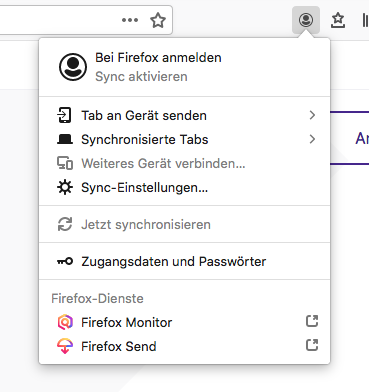Click the Firefox Monitor logo icon
The height and width of the screenshot is (392, 369).
65,322
